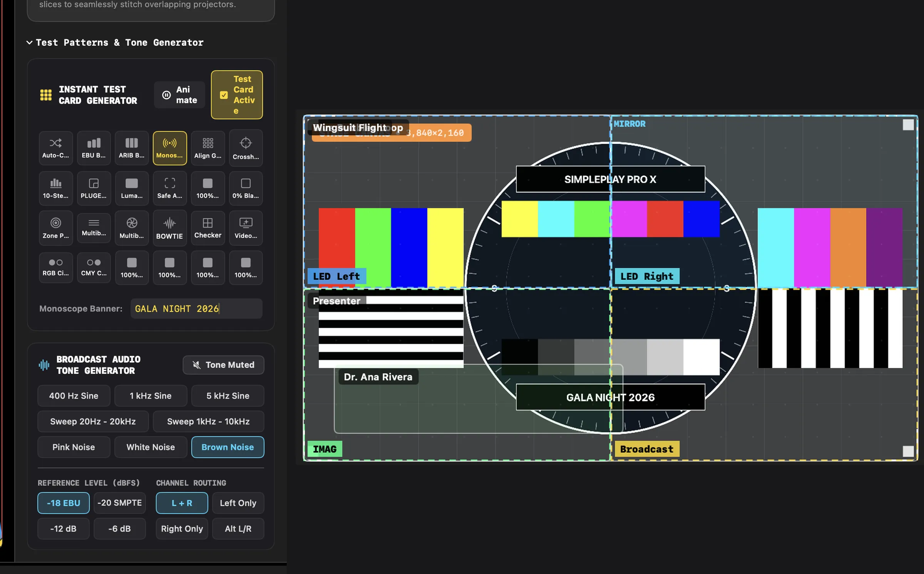
Task: Select the Monos… monoscope pattern
Action: click(170, 148)
